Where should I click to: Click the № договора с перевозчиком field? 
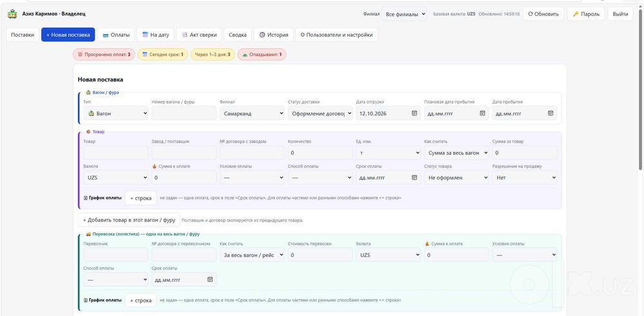coord(184,255)
